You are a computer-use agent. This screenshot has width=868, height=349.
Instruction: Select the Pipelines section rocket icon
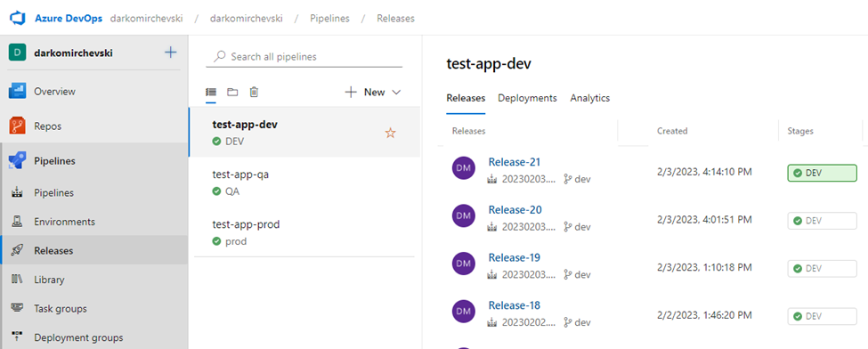tap(18, 161)
